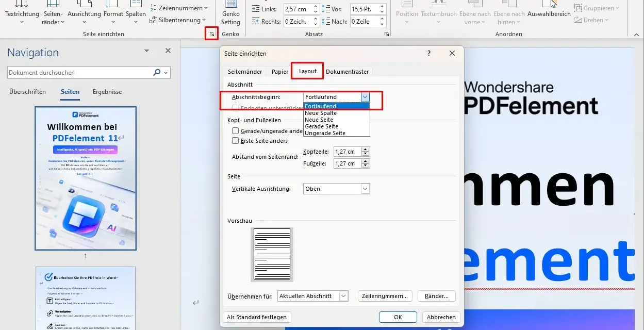Select the page 1 thumbnail
This screenshot has height=330, width=644.
coord(86,178)
